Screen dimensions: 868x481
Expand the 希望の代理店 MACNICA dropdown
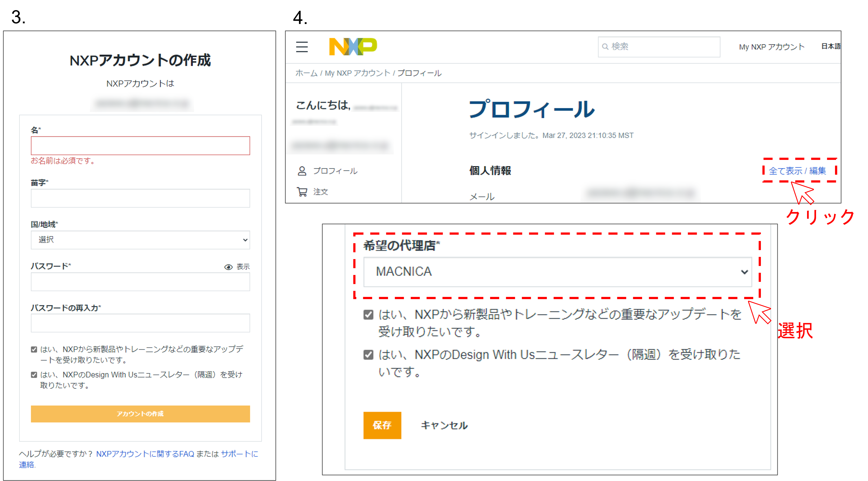[557, 272]
